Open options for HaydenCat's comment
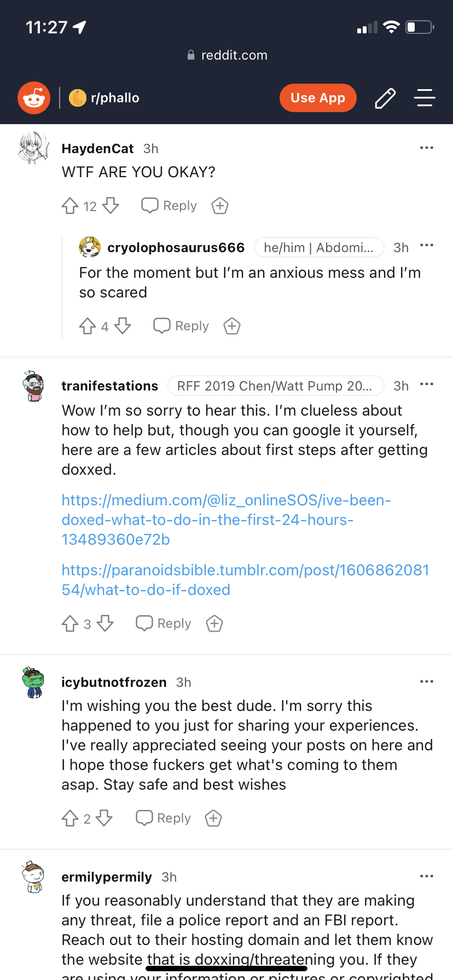 (x=426, y=148)
